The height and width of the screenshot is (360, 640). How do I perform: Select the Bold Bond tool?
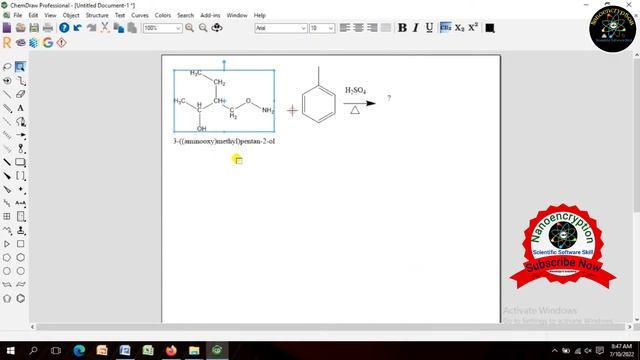click(x=7, y=162)
